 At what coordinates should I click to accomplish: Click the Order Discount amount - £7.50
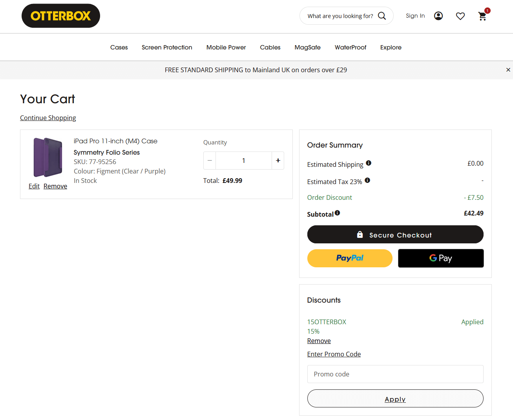(x=474, y=197)
